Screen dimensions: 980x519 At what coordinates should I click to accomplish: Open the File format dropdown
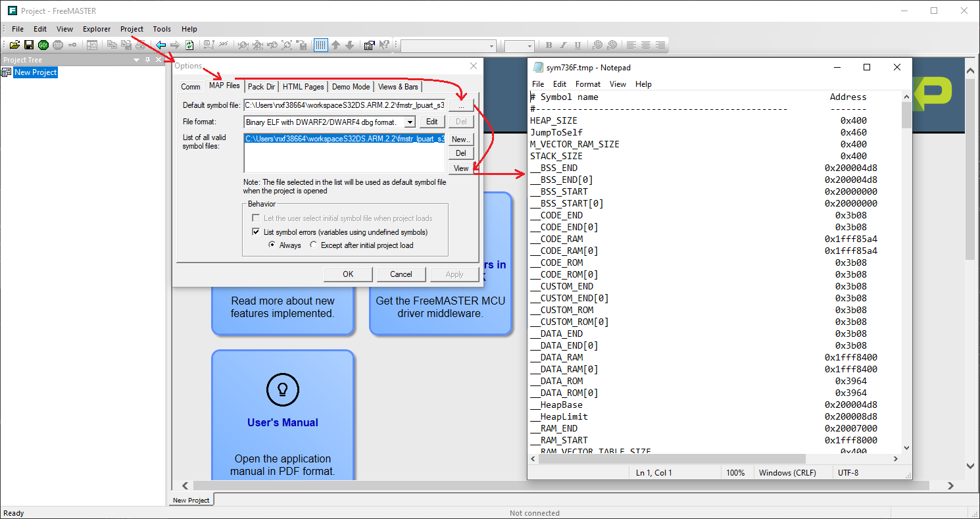[x=410, y=122]
